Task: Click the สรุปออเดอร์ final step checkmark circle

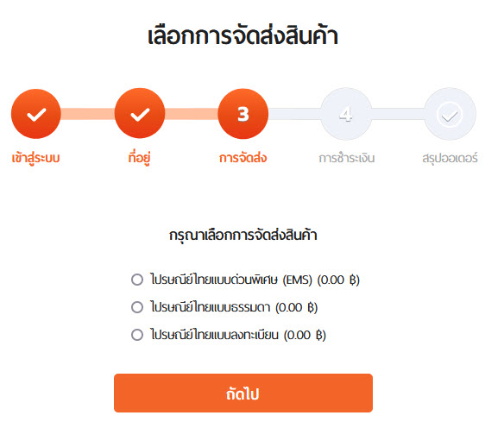Action: (450, 114)
